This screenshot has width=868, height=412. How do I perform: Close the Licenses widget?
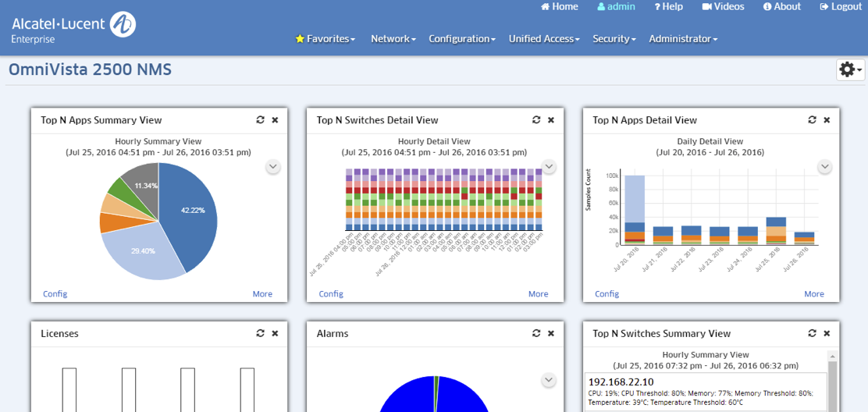pyautogui.click(x=275, y=333)
